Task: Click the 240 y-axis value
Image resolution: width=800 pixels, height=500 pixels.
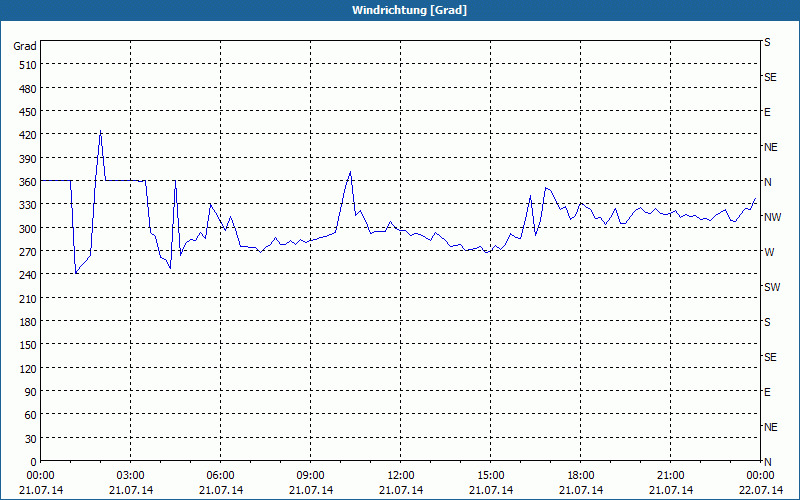Action: [28, 275]
